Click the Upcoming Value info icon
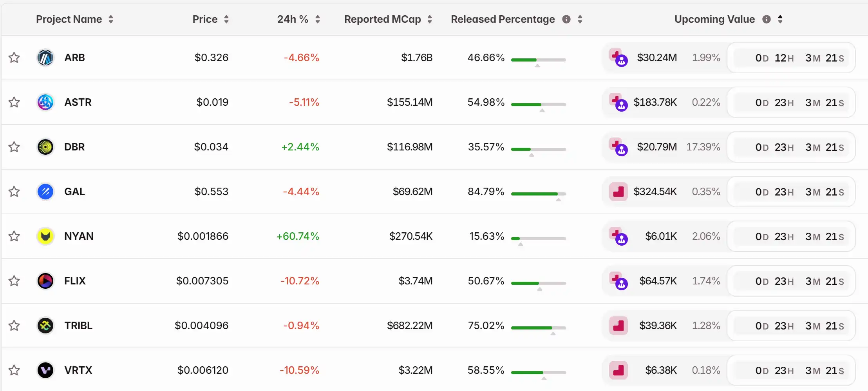 click(767, 19)
